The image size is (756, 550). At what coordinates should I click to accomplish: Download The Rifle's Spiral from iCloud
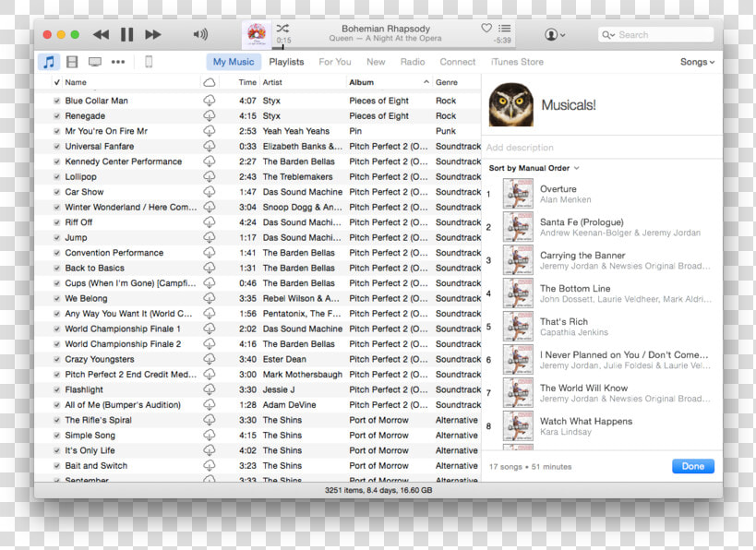coord(210,420)
